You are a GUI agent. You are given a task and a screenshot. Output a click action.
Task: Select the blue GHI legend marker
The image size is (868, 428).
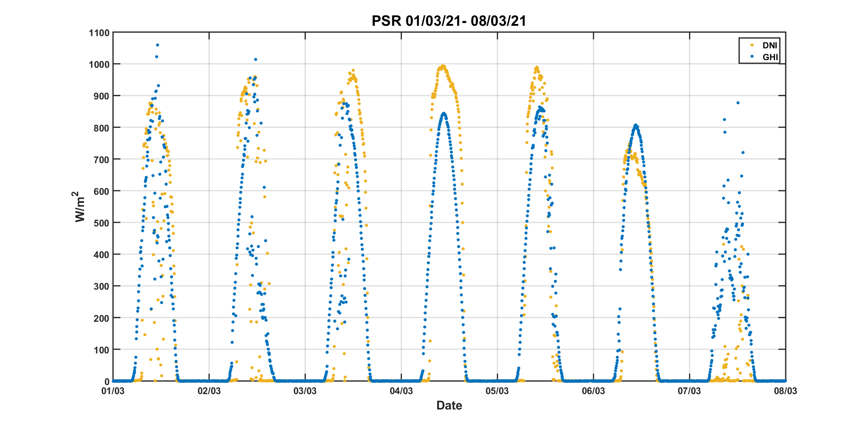(752, 57)
